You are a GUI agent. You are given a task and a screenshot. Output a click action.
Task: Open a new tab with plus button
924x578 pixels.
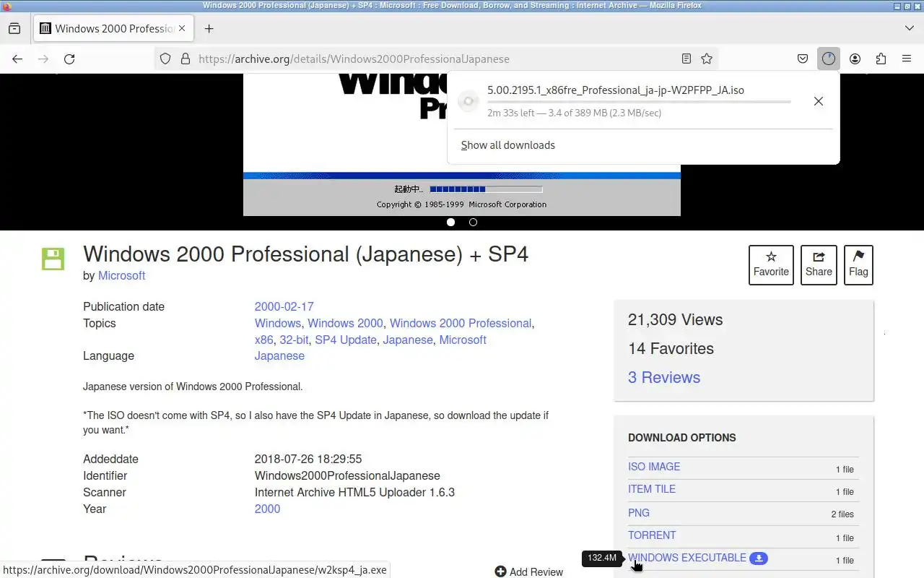209,28
